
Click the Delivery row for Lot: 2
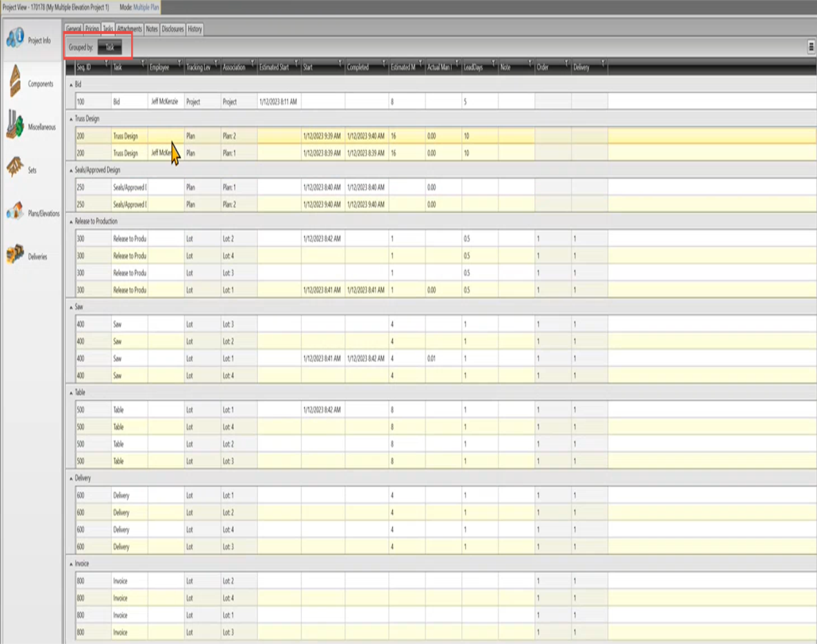445,512
